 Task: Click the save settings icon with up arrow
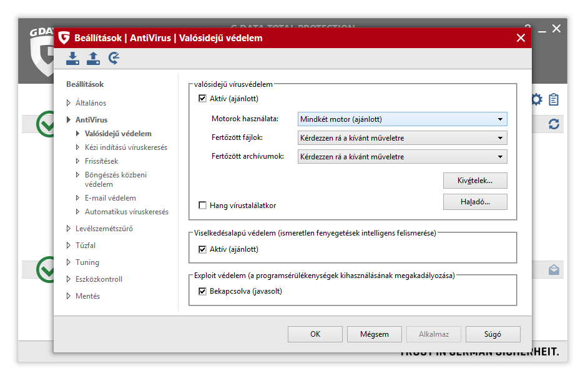[93, 59]
